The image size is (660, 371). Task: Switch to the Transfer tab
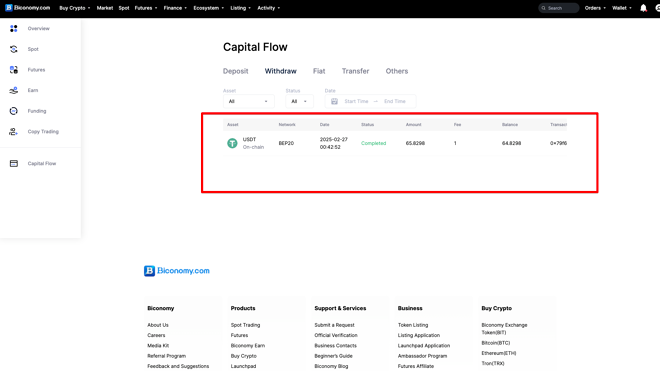(355, 71)
